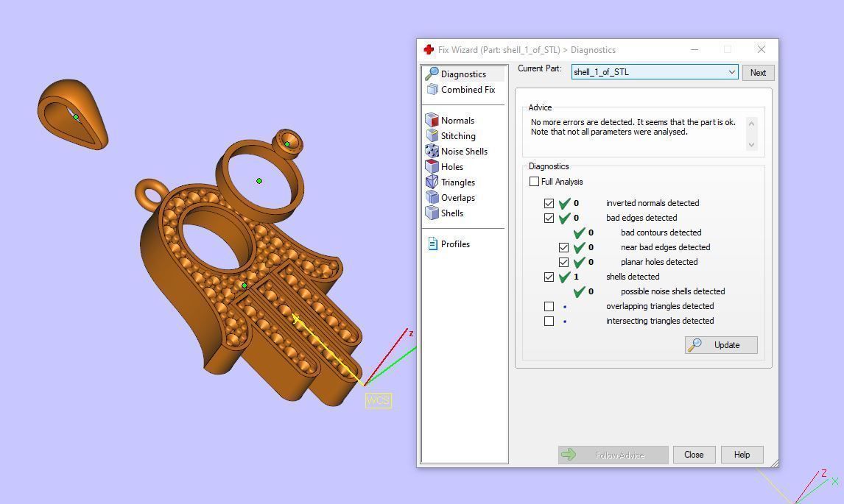
Task: Open the Current Part dropdown
Action: (655, 72)
